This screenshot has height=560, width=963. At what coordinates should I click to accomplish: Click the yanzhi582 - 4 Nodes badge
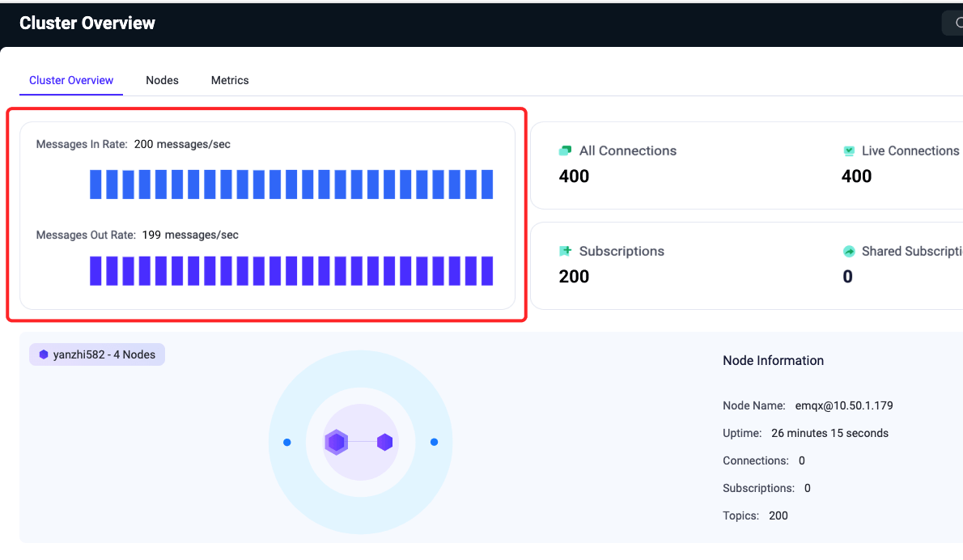[x=97, y=354]
